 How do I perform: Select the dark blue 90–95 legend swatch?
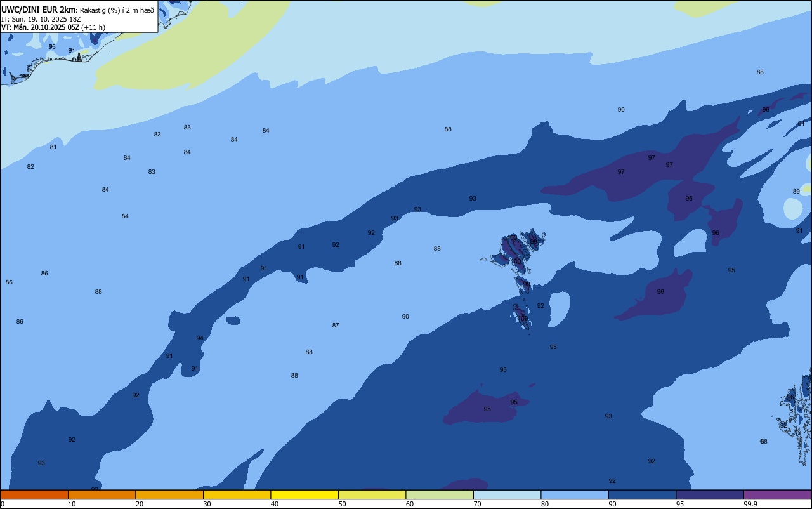coord(642,494)
